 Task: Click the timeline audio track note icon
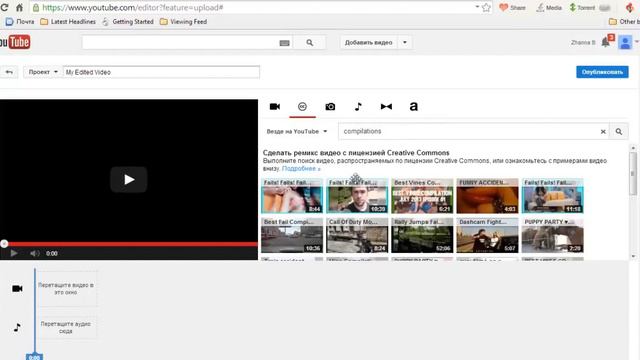pos(17,327)
